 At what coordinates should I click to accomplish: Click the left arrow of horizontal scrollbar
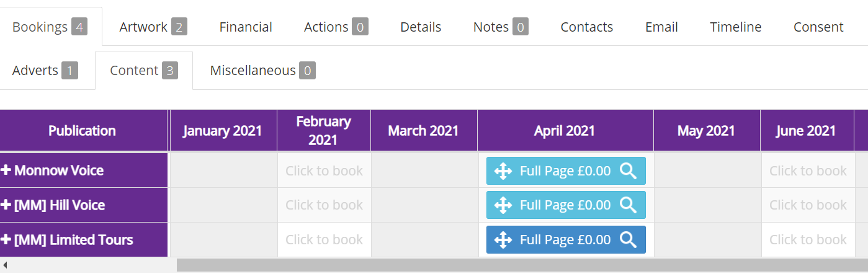pyautogui.click(x=5, y=265)
